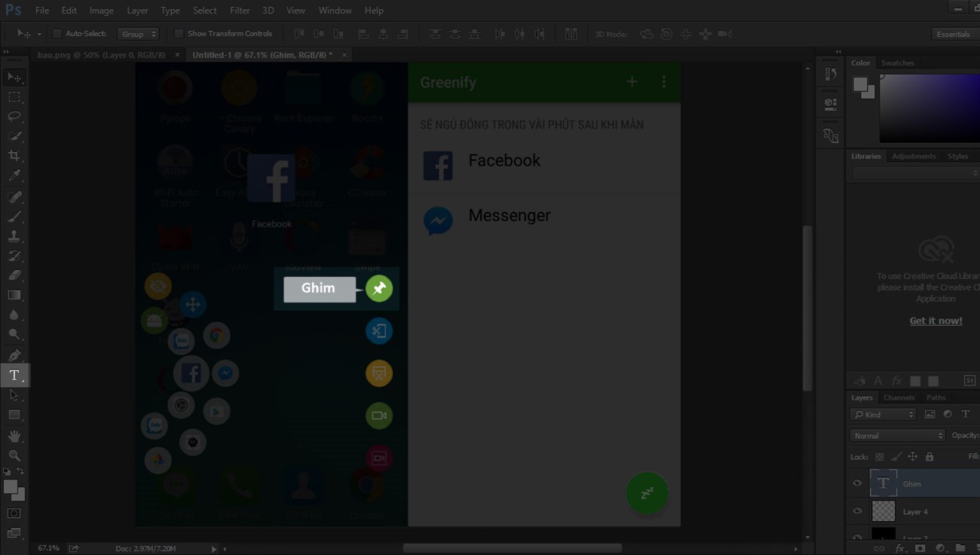Select the Pen tool
Image resolution: width=980 pixels, height=555 pixels.
14,355
